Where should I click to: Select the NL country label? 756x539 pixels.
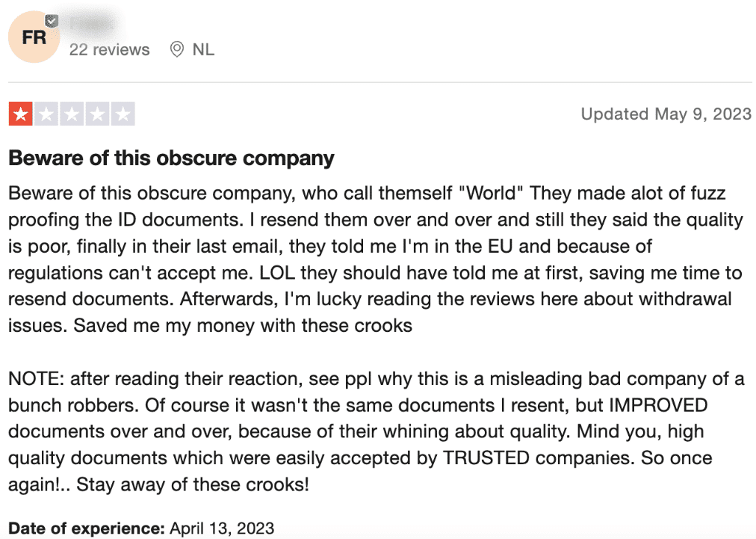[203, 49]
